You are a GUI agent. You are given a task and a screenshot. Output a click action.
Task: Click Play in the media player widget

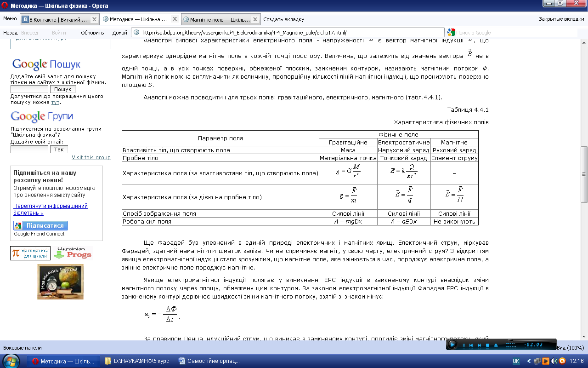pos(452,345)
